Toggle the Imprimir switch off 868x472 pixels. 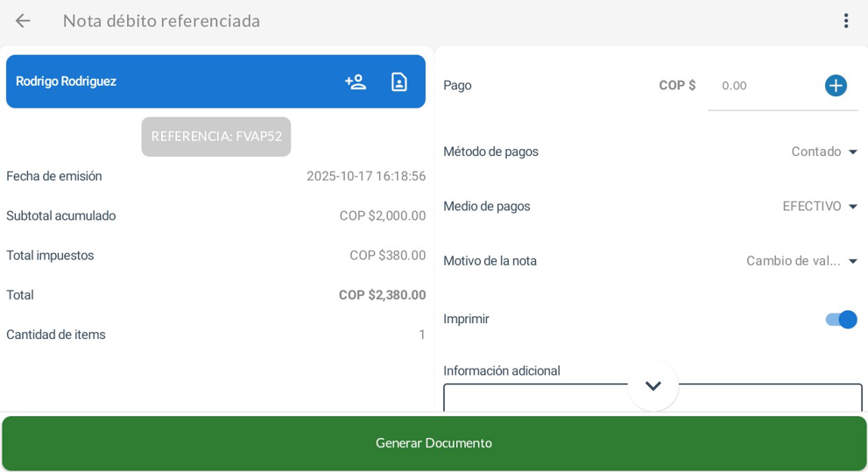click(x=841, y=320)
